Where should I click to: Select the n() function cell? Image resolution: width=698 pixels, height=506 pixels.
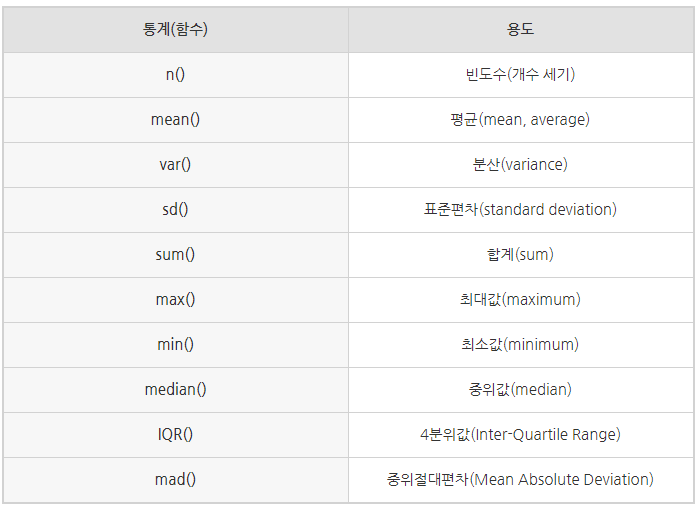175,75
